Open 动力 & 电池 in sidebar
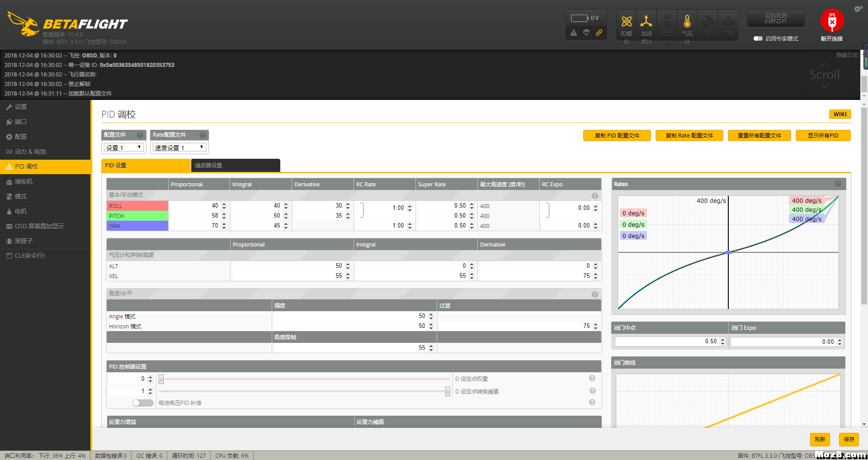This screenshot has height=460, width=868. pos(45,152)
